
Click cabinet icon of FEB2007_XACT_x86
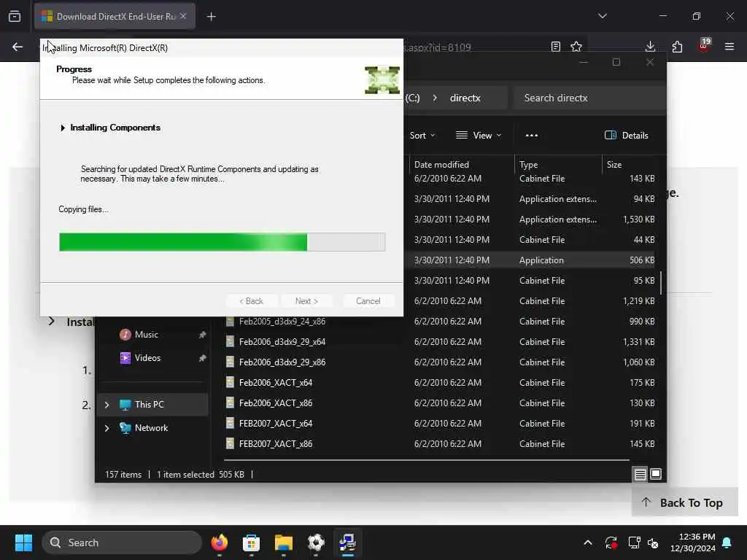coord(230,443)
